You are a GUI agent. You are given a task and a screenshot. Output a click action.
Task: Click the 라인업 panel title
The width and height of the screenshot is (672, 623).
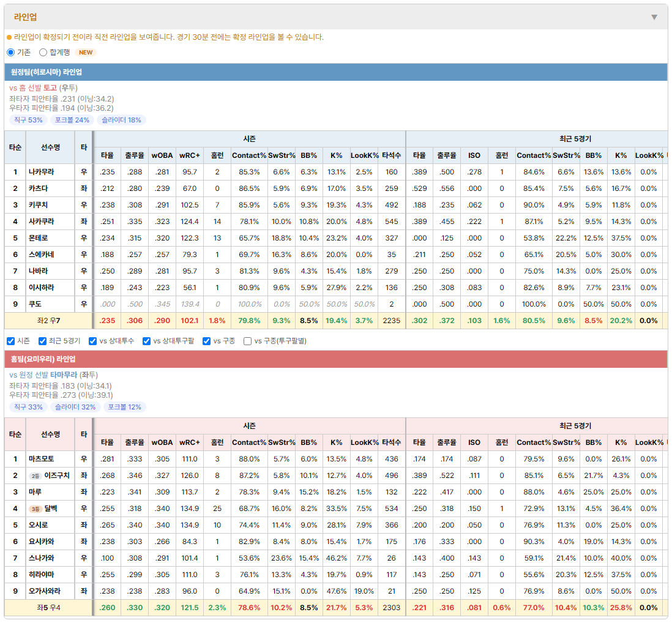click(25, 17)
